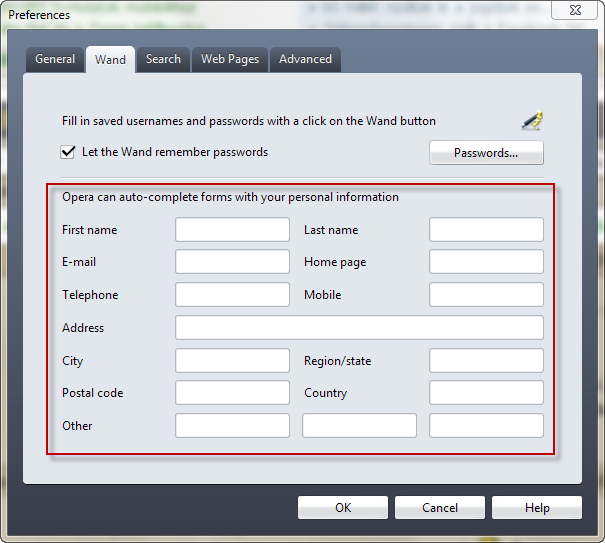Click the last Other input field
605x543 pixels.
[x=486, y=426]
